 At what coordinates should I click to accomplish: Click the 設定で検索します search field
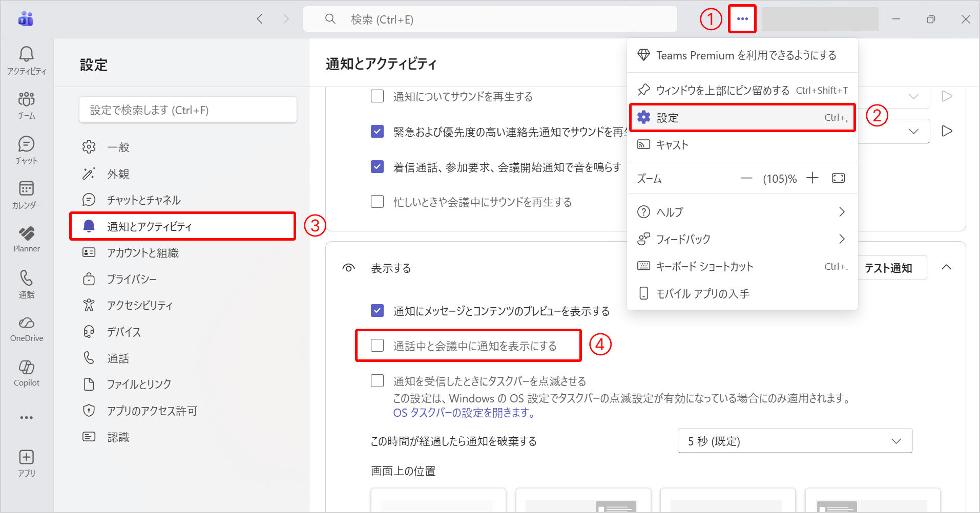[188, 110]
